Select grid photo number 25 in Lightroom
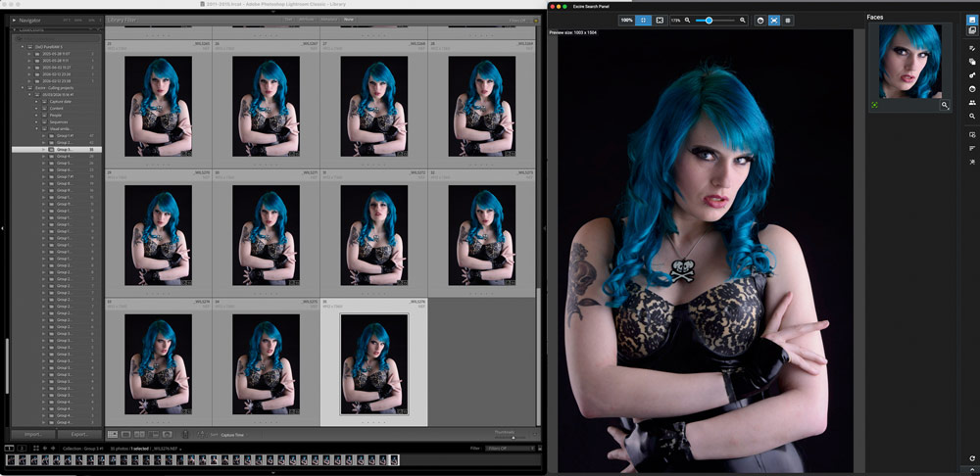The height and width of the screenshot is (476, 980). pos(158,106)
